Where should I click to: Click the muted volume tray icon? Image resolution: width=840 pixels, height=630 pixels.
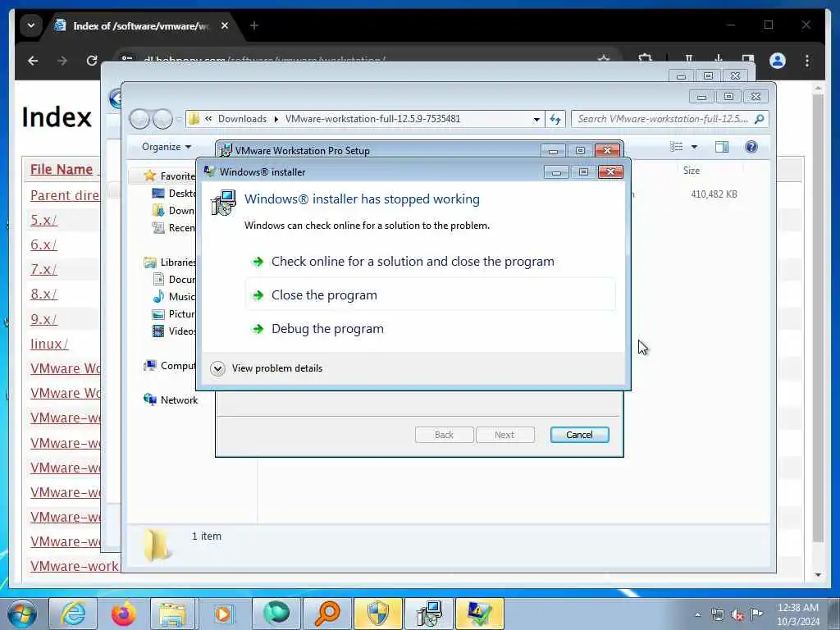tap(737, 615)
